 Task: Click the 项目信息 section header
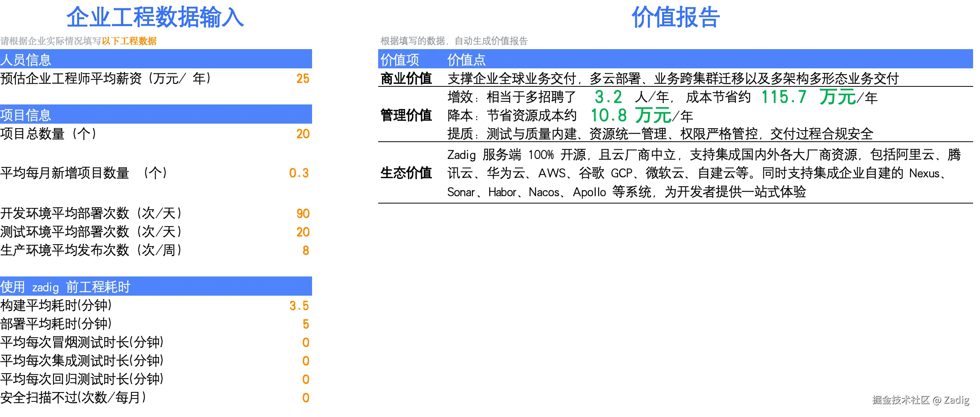pos(26,115)
